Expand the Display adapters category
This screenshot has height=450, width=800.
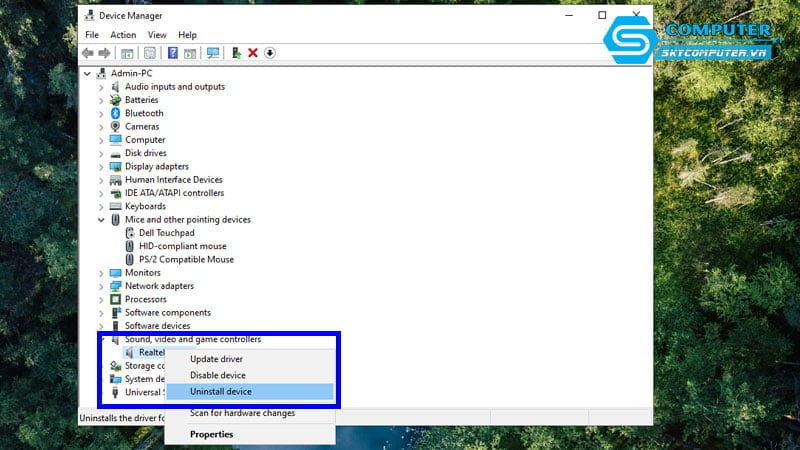pos(101,167)
